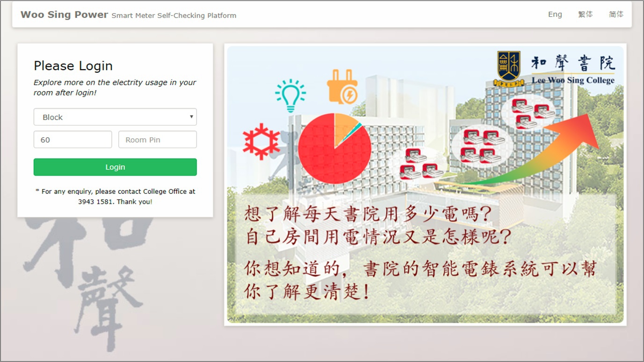
Task: Click the group of four meter icons
Action: pos(483,147)
